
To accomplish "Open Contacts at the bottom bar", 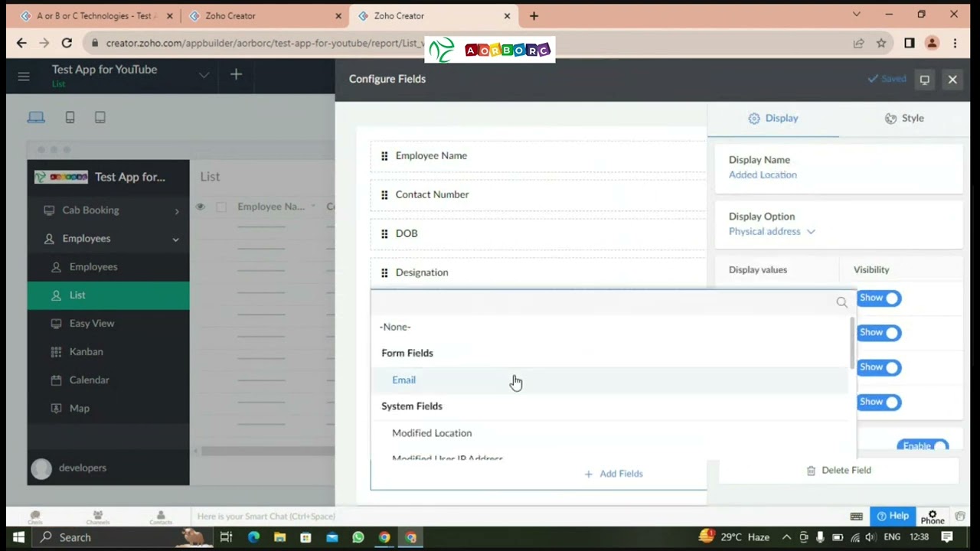I will click(x=161, y=517).
